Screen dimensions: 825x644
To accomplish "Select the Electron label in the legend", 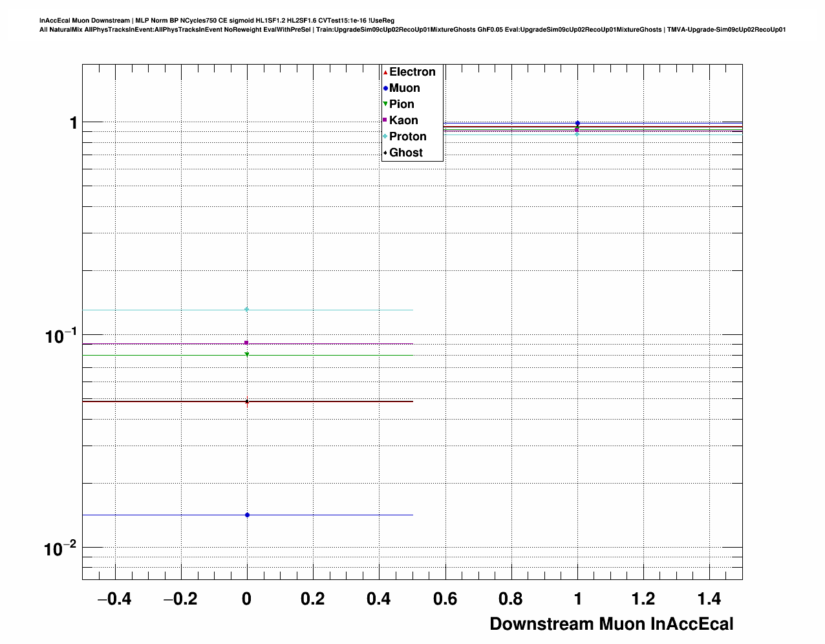I will (412, 72).
